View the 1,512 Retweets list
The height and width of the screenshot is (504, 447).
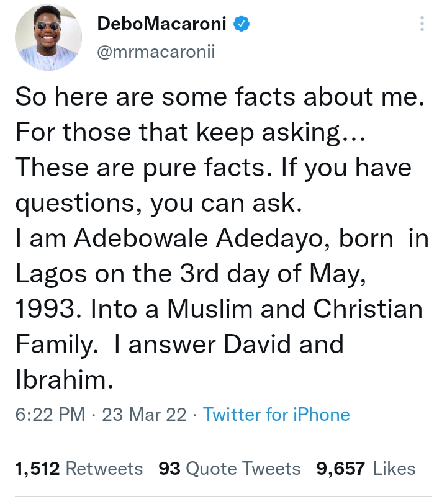coord(78,469)
